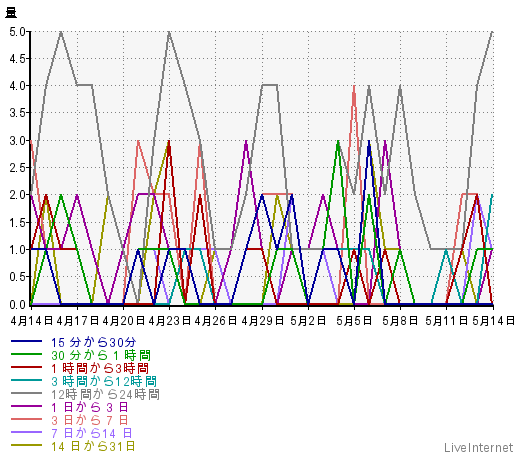The image size is (520, 457).
Task: Click the 4月29日 date axis label
Action: click(262, 321)
